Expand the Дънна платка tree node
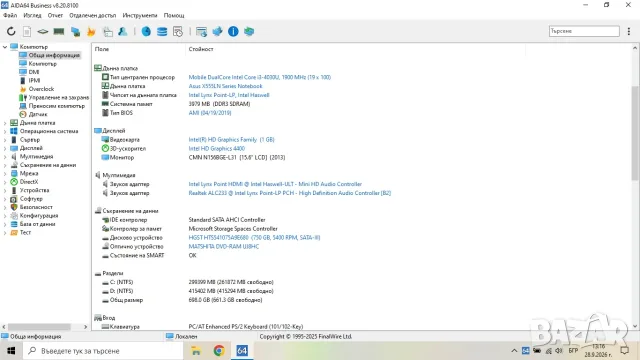 pos(5,123)
